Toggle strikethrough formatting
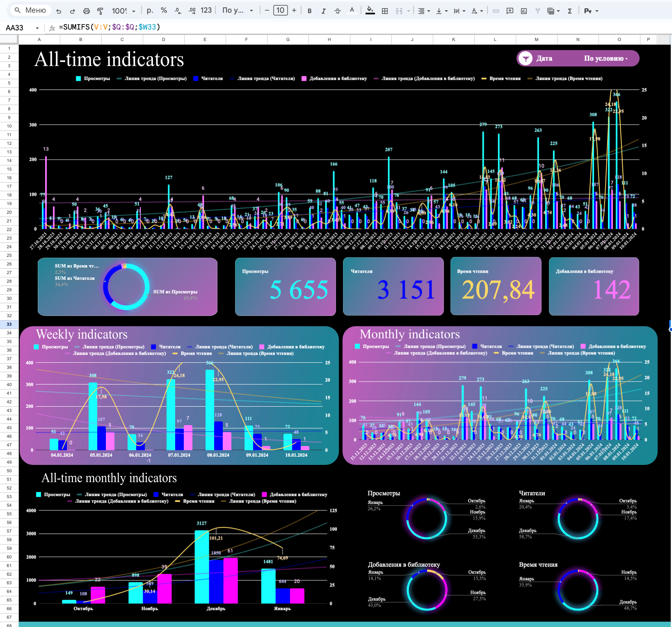This screenshot has width=672, height=627. click(338, 11)
